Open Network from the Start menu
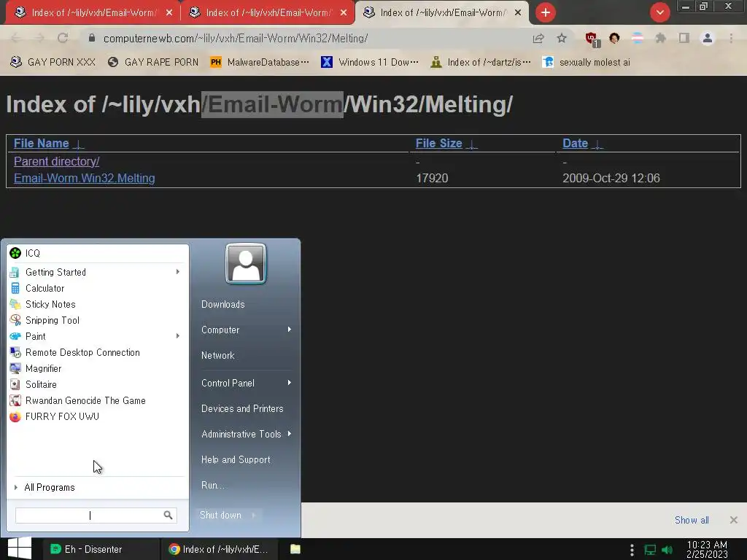This screenshot has height=560, width=747. click(x=217, y=355)
